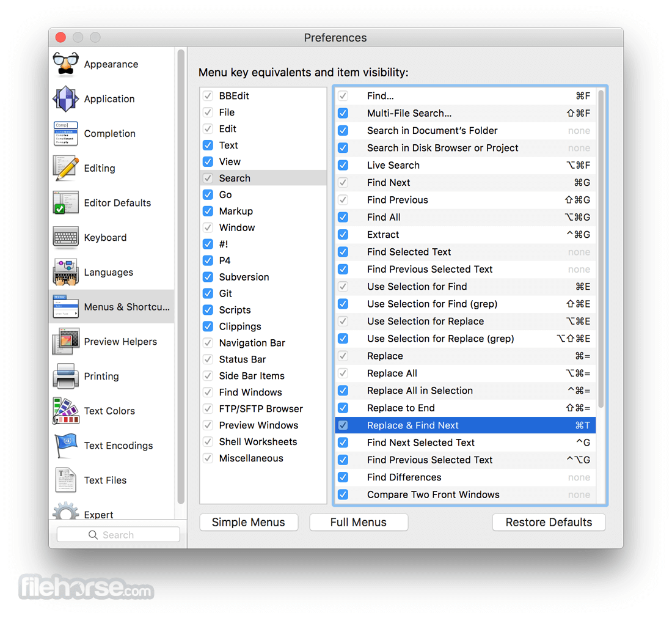Select the Scripts menu row
The height and width of the screenshot is (618, 672).
263,310
